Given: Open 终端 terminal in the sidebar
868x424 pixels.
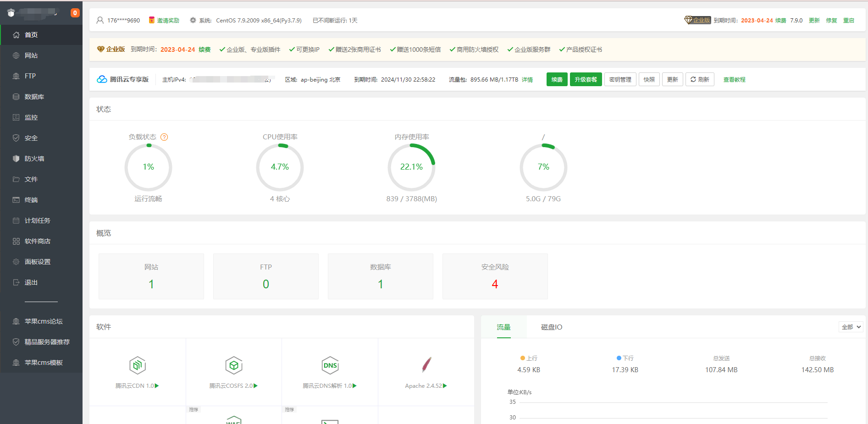Looking at the screenshot, I should (x=31, y=200).
